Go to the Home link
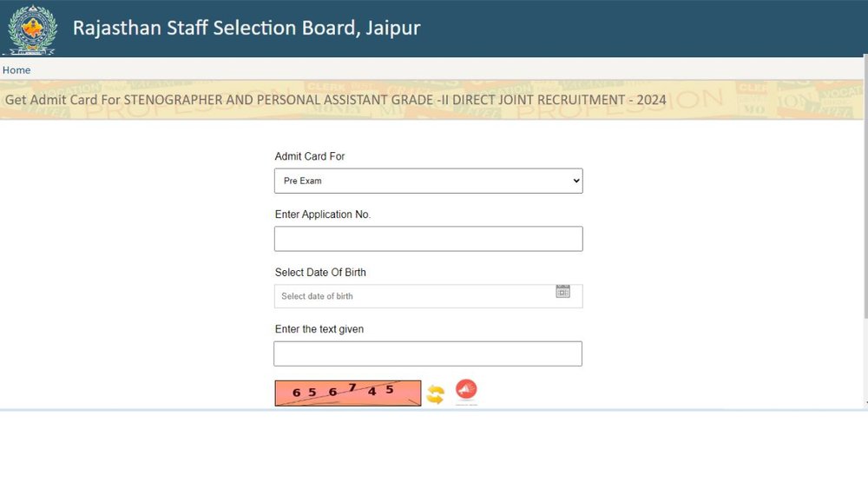The height and width of the screenshot is (489, 868). click(16, 70)
